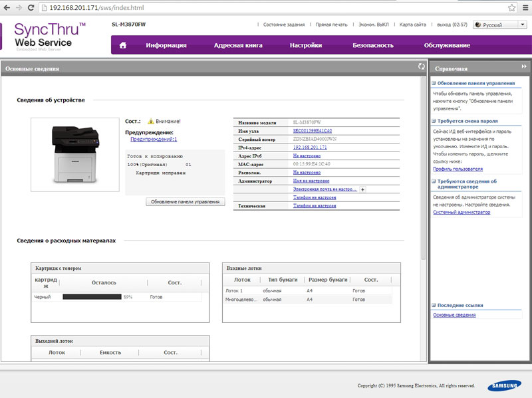Click administrator Телефон не настроен link
Image resolution: width=532 pixels, height=398 pixels.
tap(315, 197)
